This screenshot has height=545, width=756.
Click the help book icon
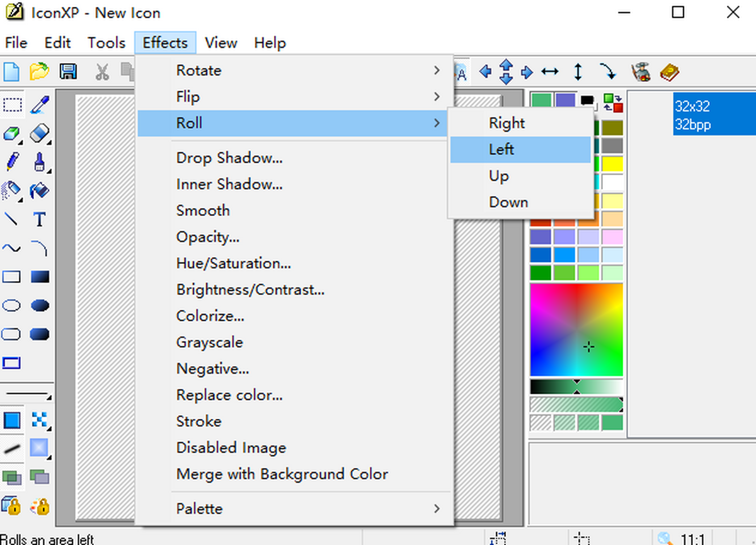669,72
